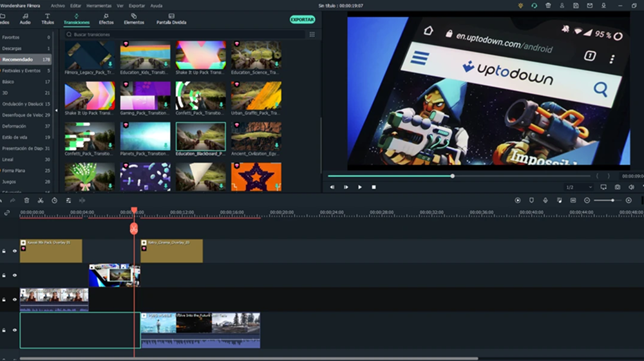Record voiceover with microphone icon
This screenshot has width=644, height=361.
click(545, 200)
